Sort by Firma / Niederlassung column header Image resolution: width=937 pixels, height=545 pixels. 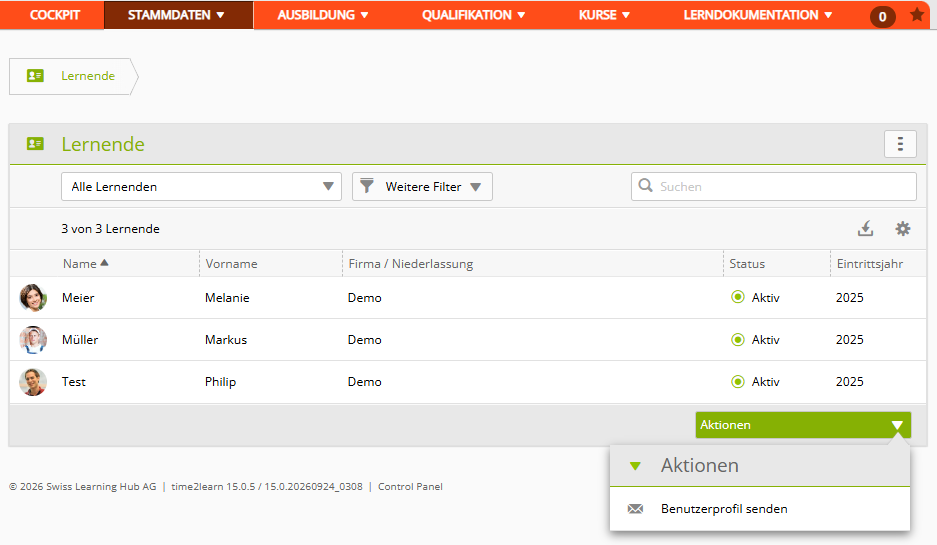(411, 264)
